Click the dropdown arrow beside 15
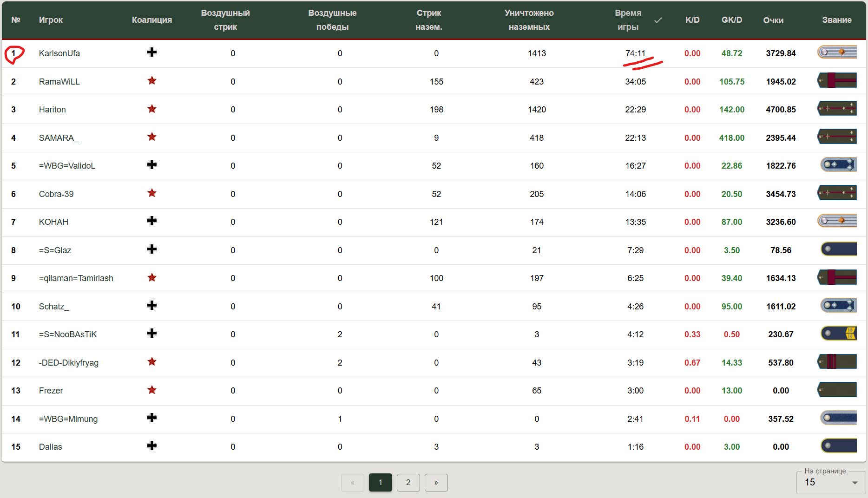The image size is (868, 498). [x=855, y=483]
